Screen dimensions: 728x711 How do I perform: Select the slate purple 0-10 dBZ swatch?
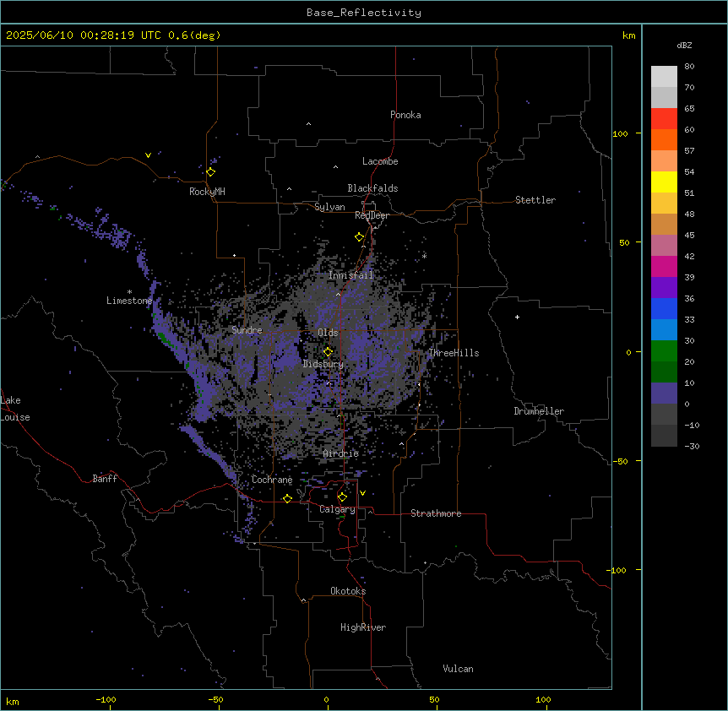pos(664,393)
